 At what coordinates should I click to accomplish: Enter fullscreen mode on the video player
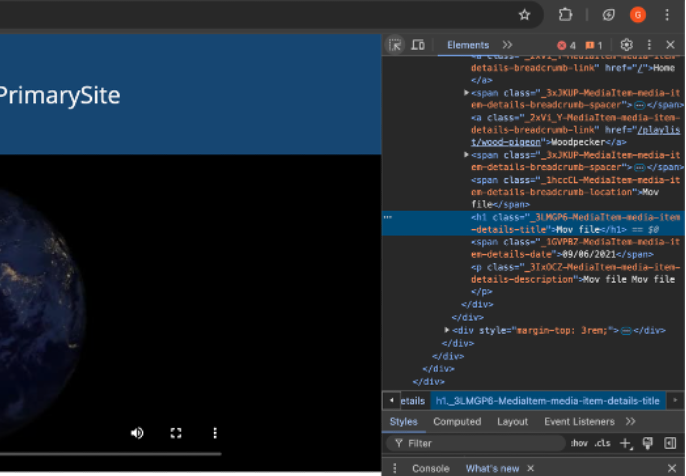176,433
